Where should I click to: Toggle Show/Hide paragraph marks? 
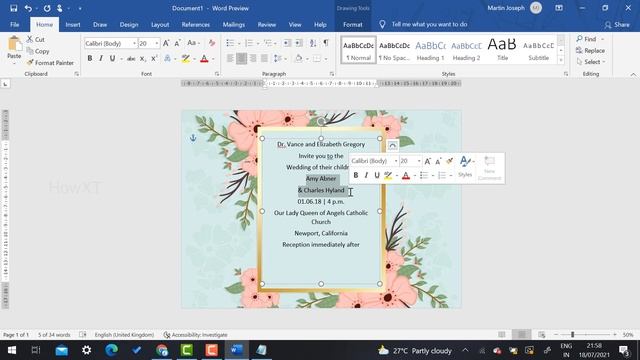(326, 43)
